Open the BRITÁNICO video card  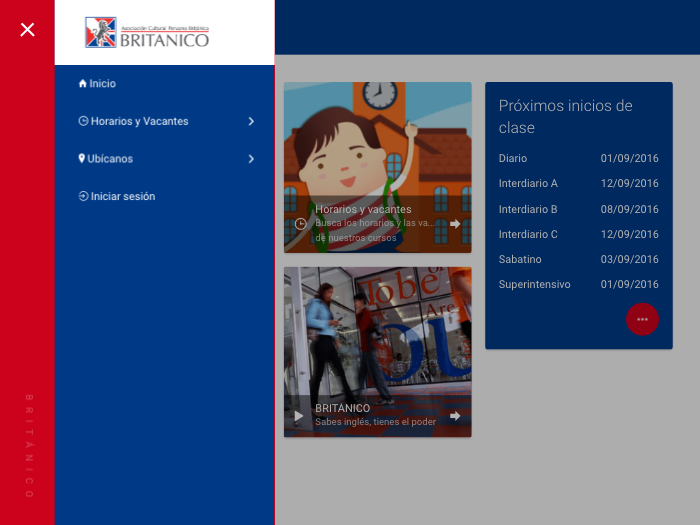tap(378, 352)
